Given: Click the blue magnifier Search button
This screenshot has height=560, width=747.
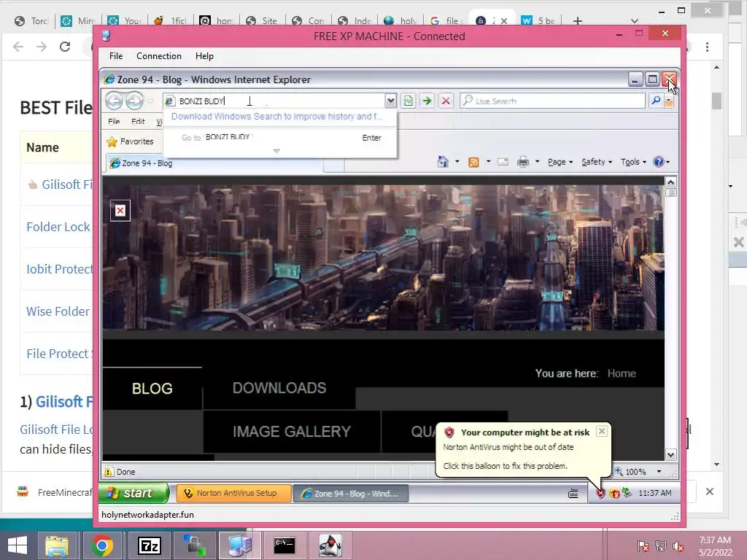Looking at the screenshot, I should click(656, 101).
